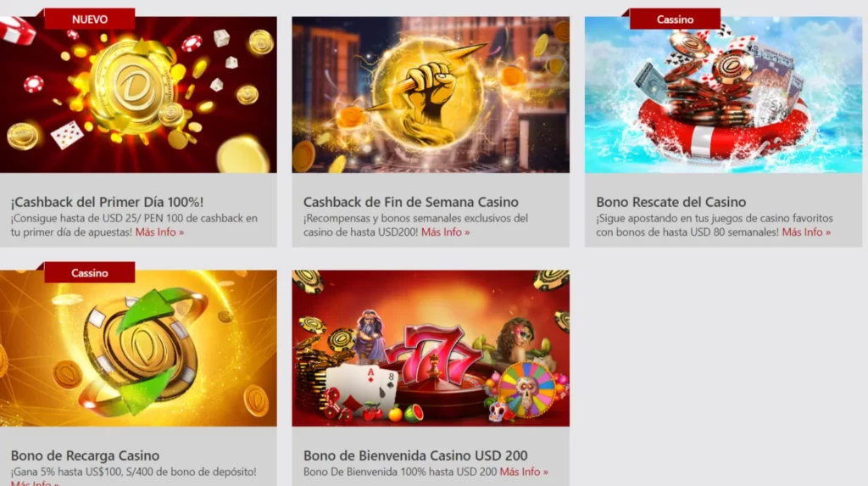Image resolution: width=868 pixels, height=486 pixels.
Task: Click Más Info under Cashback de Fin de Semana
Action: pos(446,232)
